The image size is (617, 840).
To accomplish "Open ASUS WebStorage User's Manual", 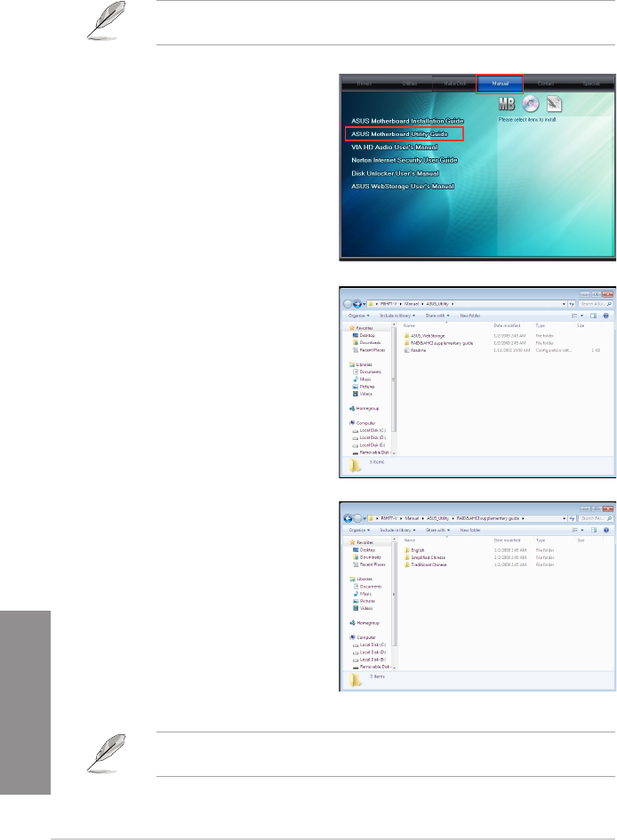I will (x=402, y=187).
